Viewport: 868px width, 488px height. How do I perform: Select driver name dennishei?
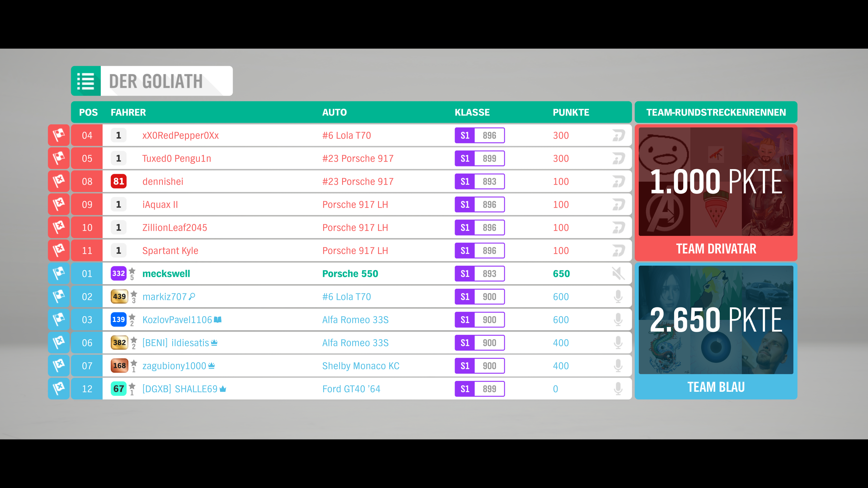tap(163, 181)
